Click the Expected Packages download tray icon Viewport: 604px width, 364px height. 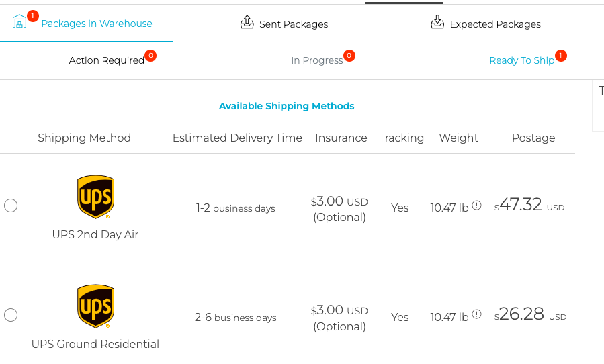click(437, 22)
